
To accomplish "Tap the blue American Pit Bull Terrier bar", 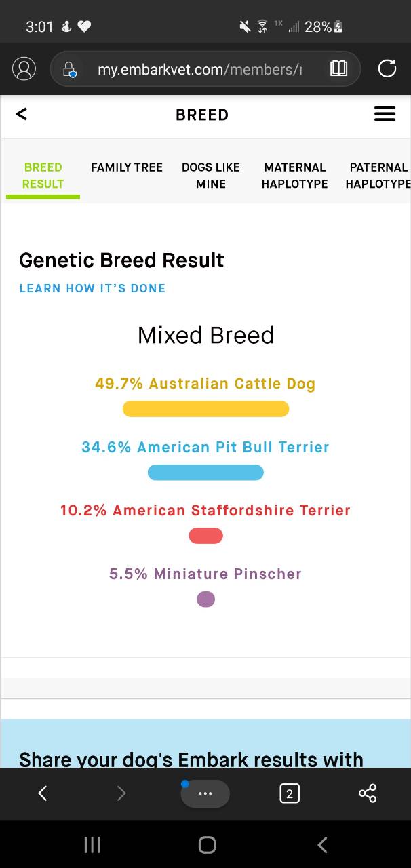I will pos(206,473).
